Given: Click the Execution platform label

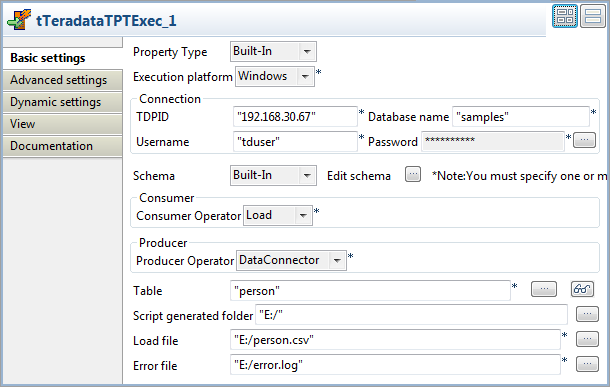Looking at the screenshot, I should (183, 77).
